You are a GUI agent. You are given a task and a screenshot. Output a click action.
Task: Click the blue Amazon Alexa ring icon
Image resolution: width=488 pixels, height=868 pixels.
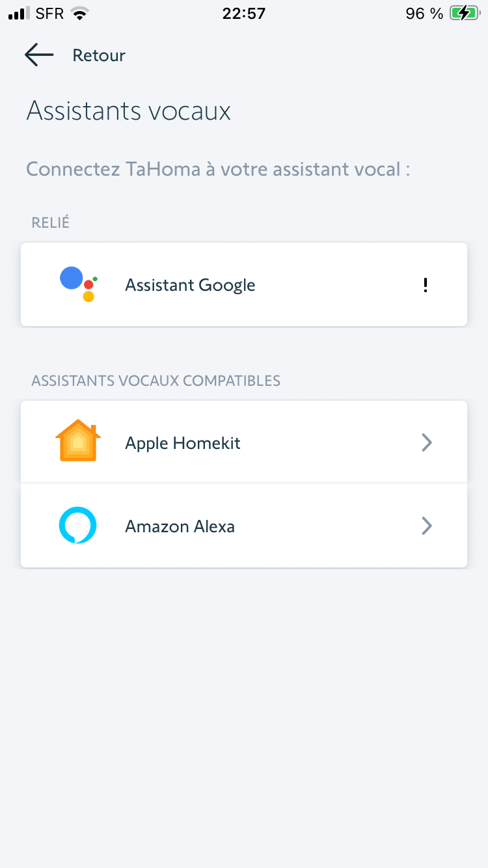78,525
